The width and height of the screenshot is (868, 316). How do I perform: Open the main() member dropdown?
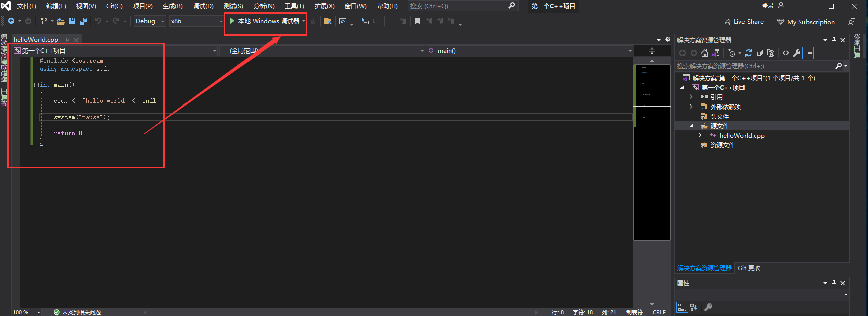(x=529, y=50)
